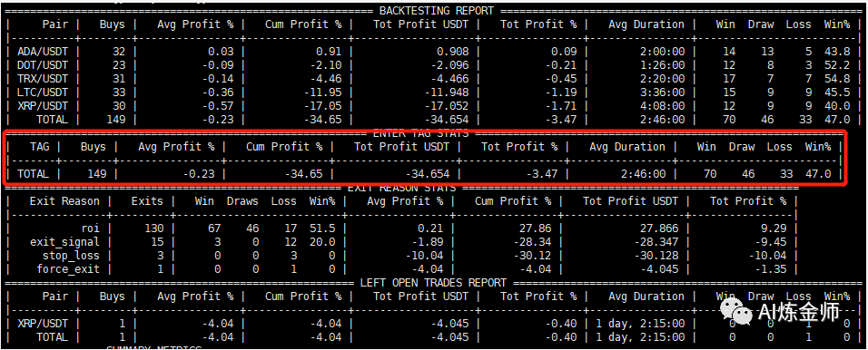Click exit_signal win percentage 20.0
This screenshot has height=350, width=868.
[321, 241]
